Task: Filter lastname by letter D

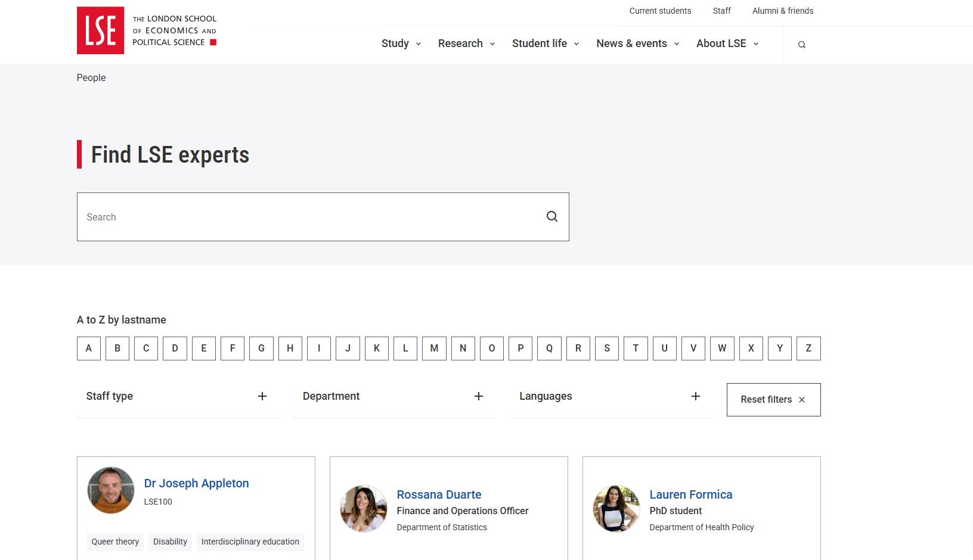Action: [x=175, y=349]
